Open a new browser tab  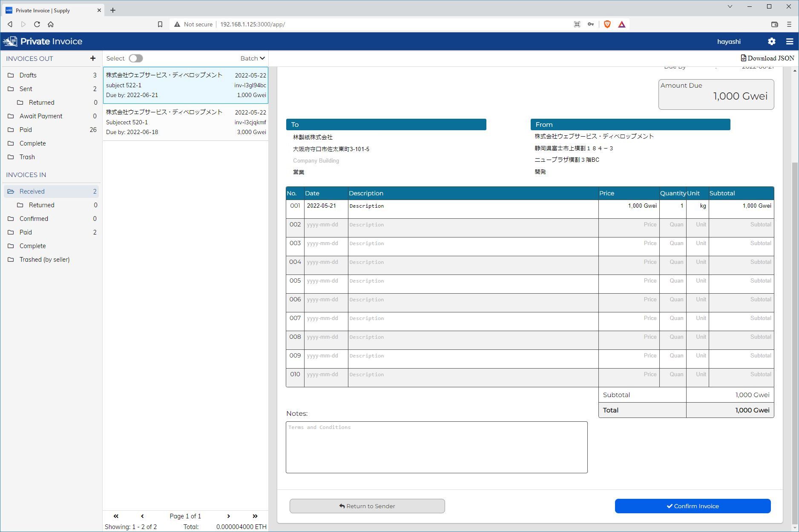113,10
